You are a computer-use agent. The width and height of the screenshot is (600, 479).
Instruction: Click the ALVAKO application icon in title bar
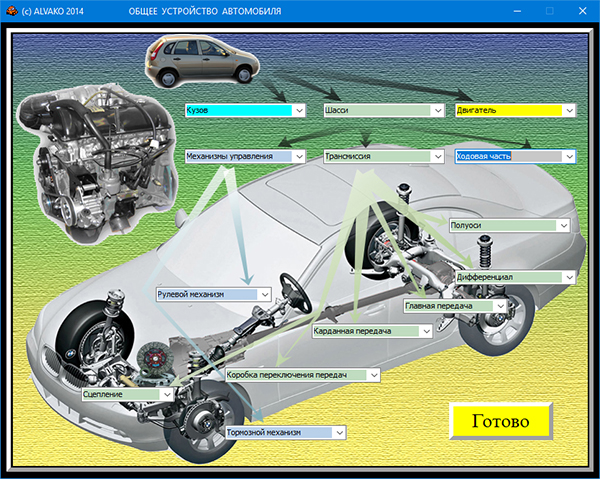[11, 11]
